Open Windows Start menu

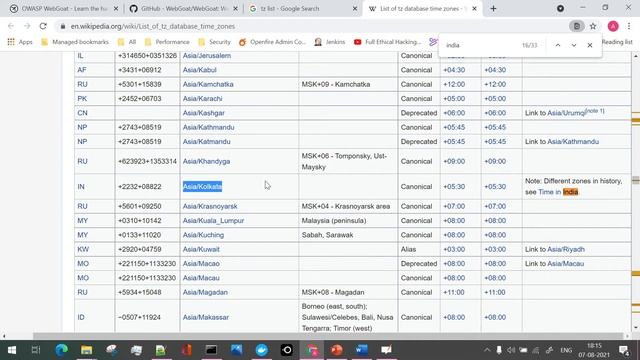click(x=12, y=350)
